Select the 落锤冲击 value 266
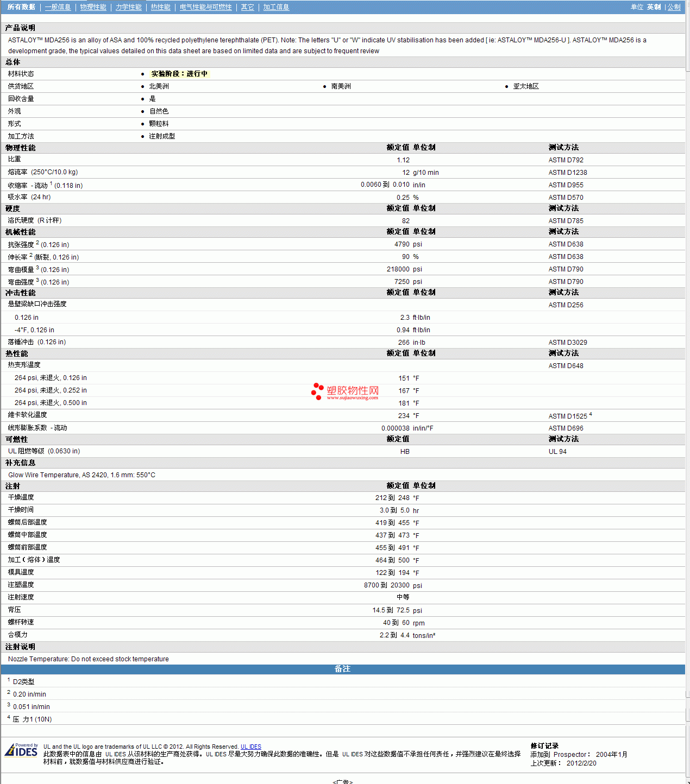This screenshot has width=690, height=784. [x=404, y=343]
